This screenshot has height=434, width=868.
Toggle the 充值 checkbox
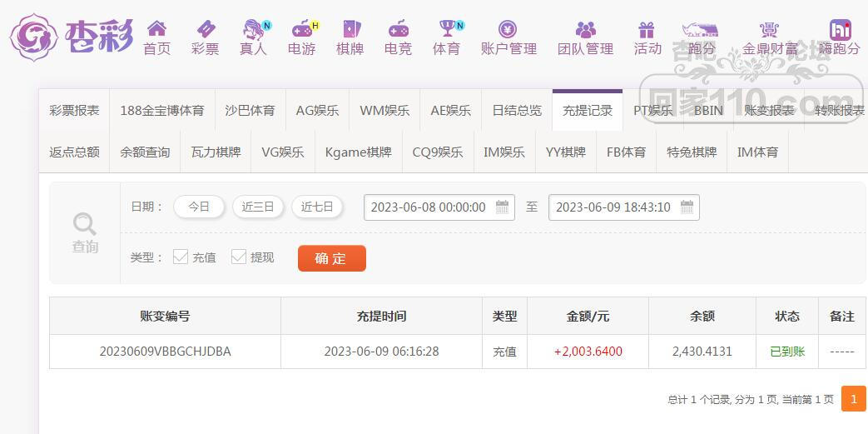coord(181,257)
